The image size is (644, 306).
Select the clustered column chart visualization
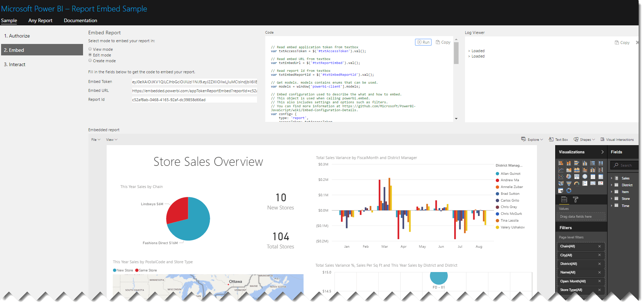585,163
